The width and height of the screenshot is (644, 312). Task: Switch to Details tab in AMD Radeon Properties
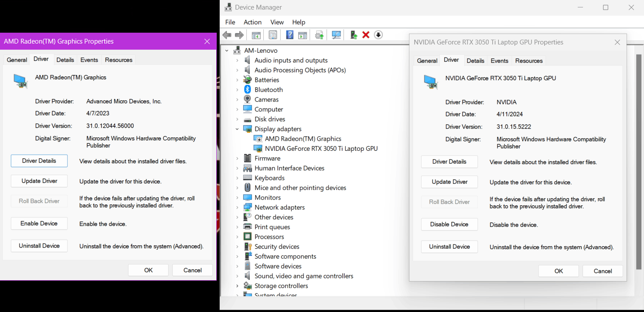(x=65, y=60)
